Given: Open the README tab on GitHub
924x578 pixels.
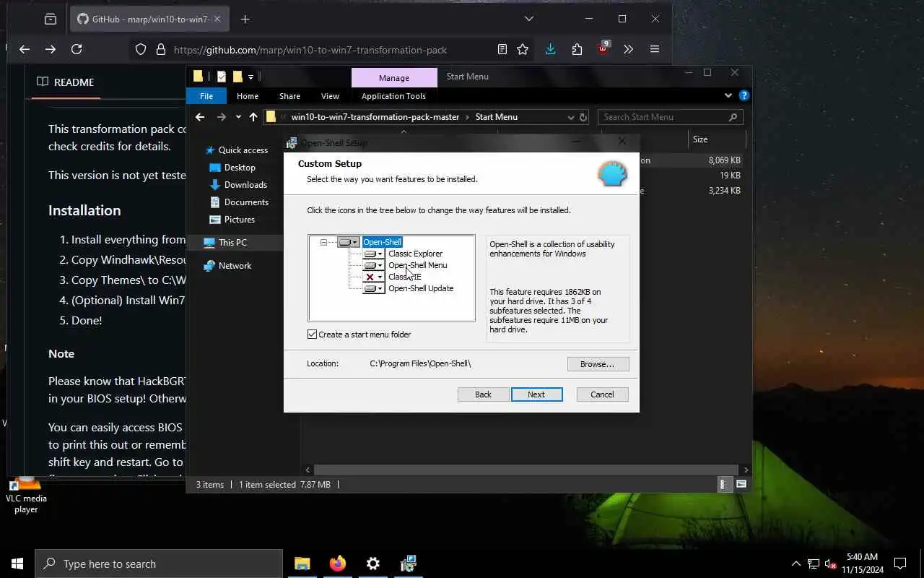Looking at the screenshot, I should (x=66, y=82).
